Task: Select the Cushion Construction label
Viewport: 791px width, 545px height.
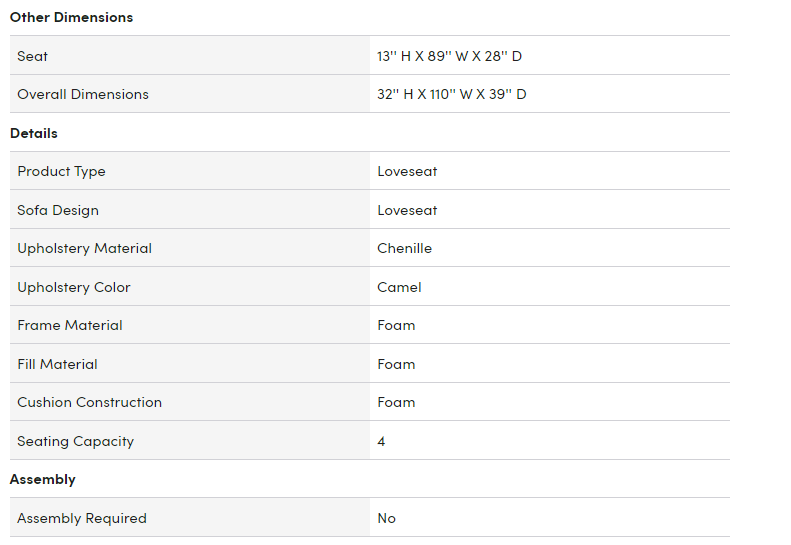Action: point(89,402)
